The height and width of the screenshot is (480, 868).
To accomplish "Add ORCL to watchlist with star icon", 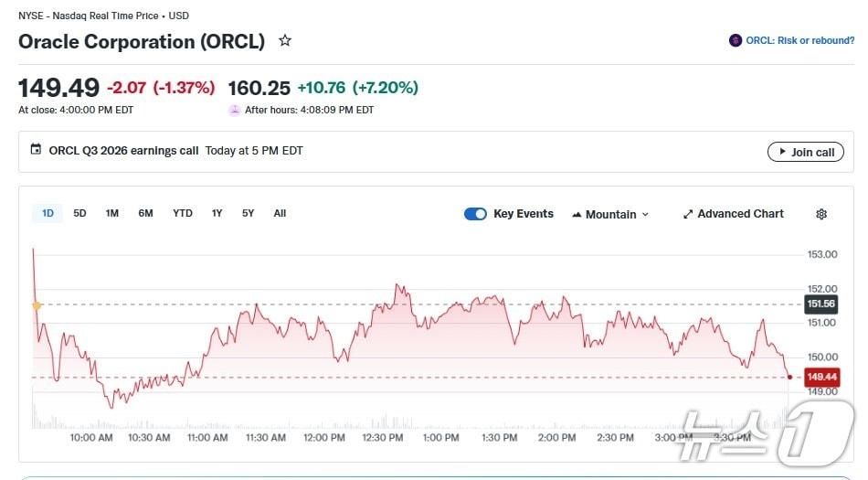I will pyautogui.click(x=285, y=41).
